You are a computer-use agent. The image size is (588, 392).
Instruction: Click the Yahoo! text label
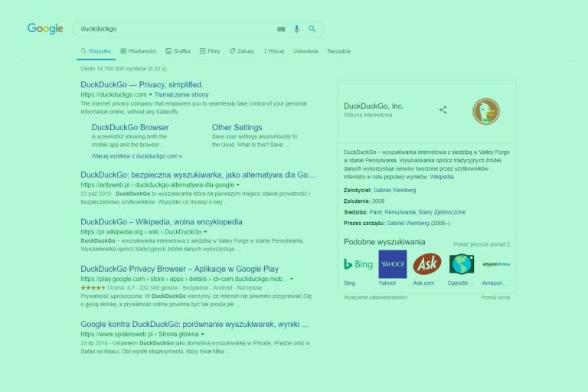387,283
